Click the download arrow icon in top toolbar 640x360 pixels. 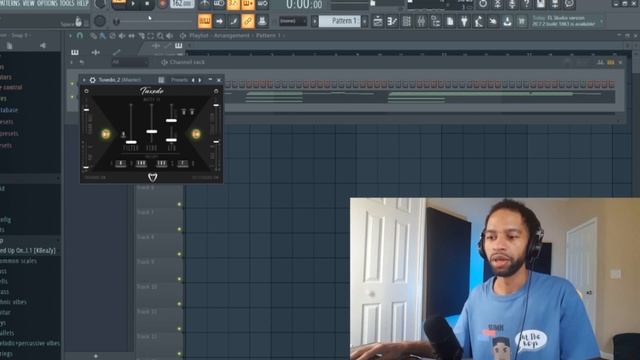(x=507, y=21)
